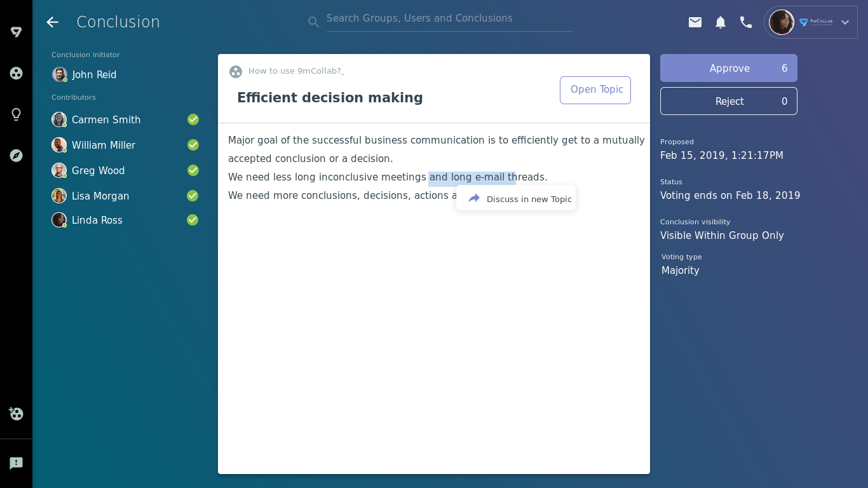The image size is (868, 488).
Task: Click Linda Ross's green checkmark
Action: 193,220
